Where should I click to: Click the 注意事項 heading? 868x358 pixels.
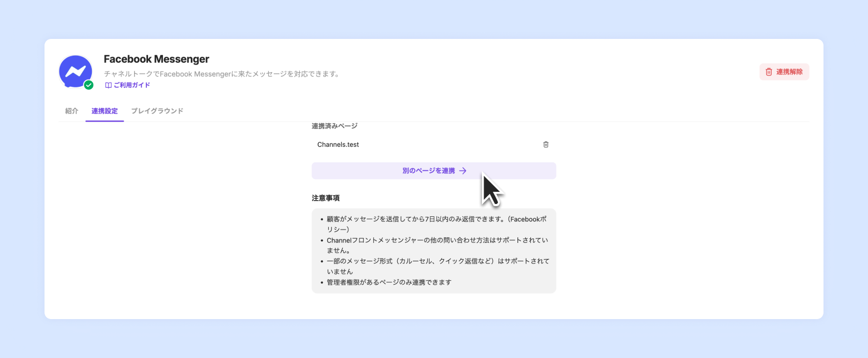point(325,198)
